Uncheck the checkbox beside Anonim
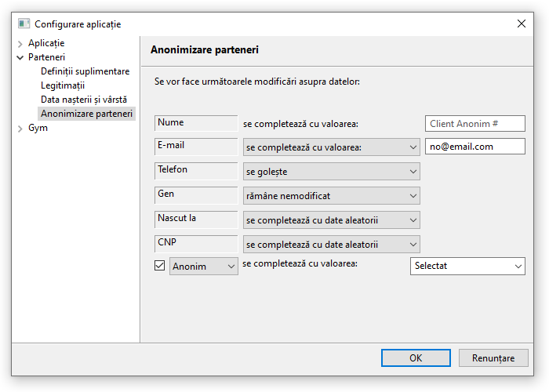This screenshot has height=392, width=549. coord(160,267)
